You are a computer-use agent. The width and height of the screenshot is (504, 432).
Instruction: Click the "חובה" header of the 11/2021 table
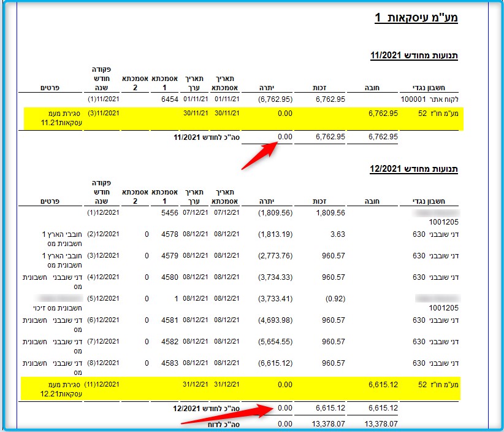click(x=372, y=88)
